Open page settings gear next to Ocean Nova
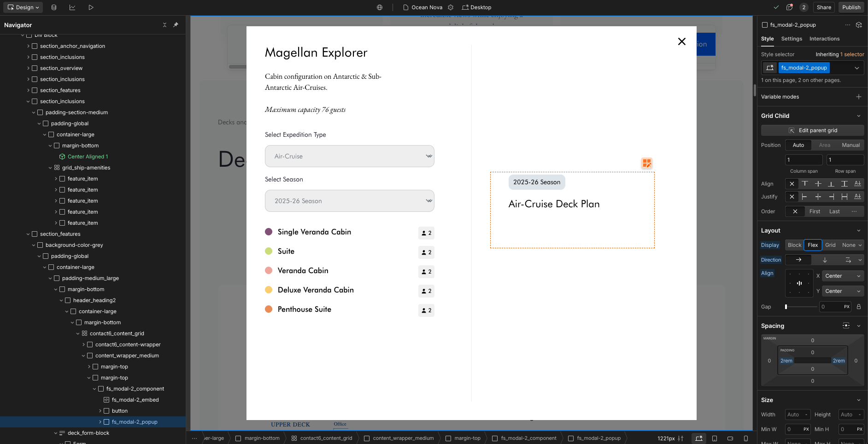The width and height of the screenshot is (868, 444). [x=451, y=7]
